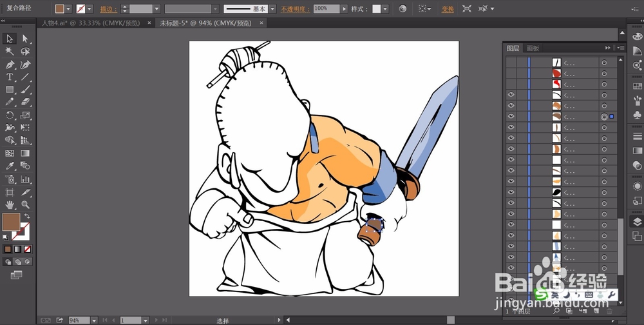Screen dimensions: 644x325
Task: Select the Scale tool
Action: (x=25, y=115)
